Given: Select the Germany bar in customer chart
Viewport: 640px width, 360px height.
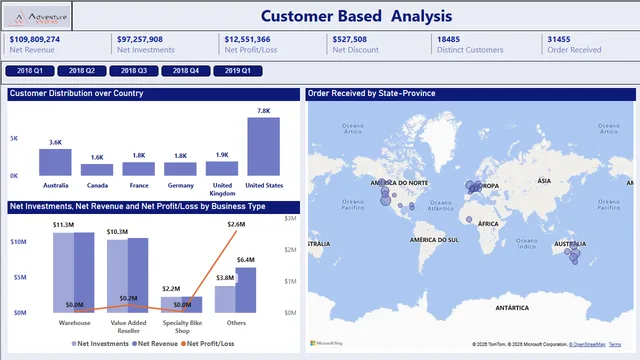Looking at the screenshot, I should [180, 169].
